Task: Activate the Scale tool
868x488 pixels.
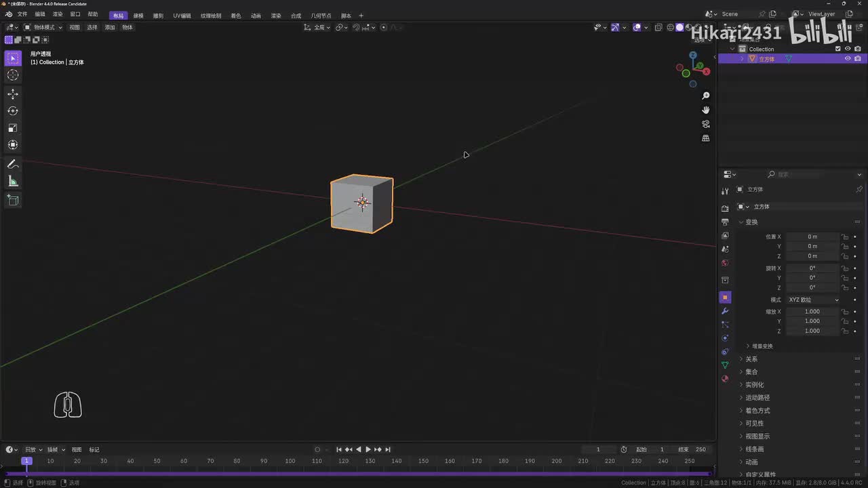Action: click(x=13, y=128)
